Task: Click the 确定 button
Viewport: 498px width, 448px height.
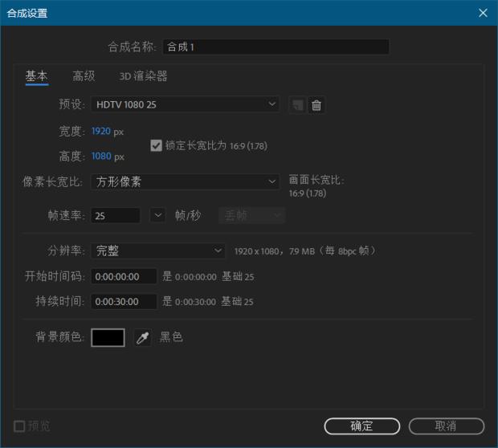Action: tap(362, 426)
